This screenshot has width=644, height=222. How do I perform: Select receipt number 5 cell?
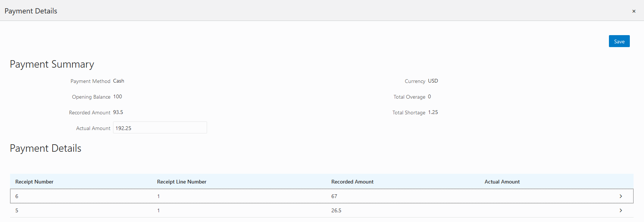click(17, 210)
